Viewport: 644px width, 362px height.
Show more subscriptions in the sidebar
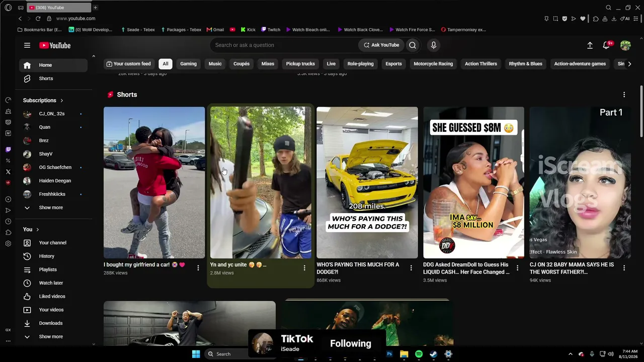coord(53,208)
